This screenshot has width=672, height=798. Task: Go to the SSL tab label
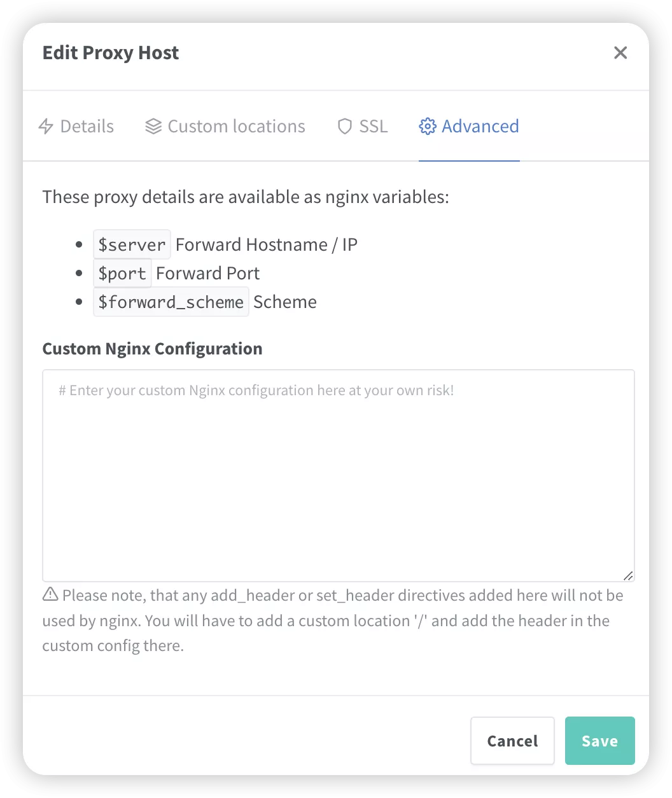374,127
